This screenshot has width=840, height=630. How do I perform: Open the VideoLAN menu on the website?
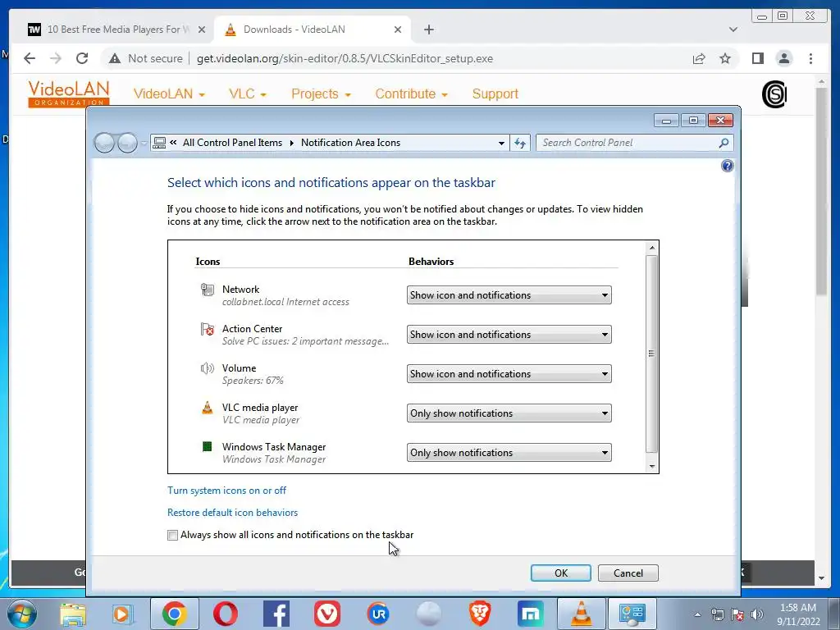[169, 94]
